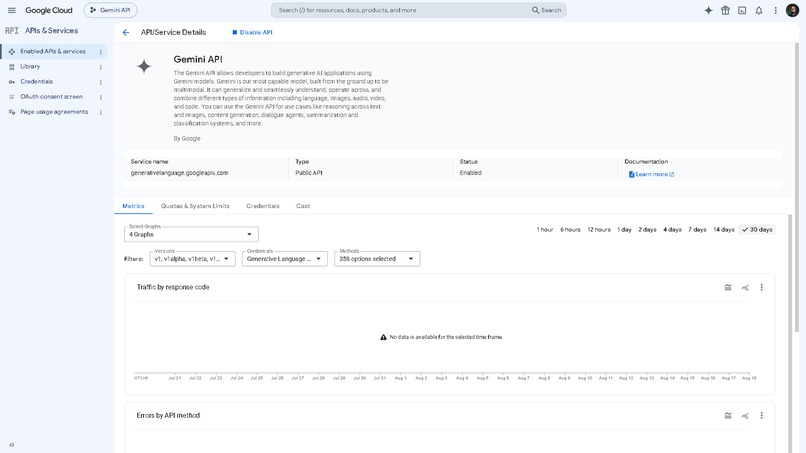Select the 6 hours time range
Viewport: 806px width, 453px height.
570,230
